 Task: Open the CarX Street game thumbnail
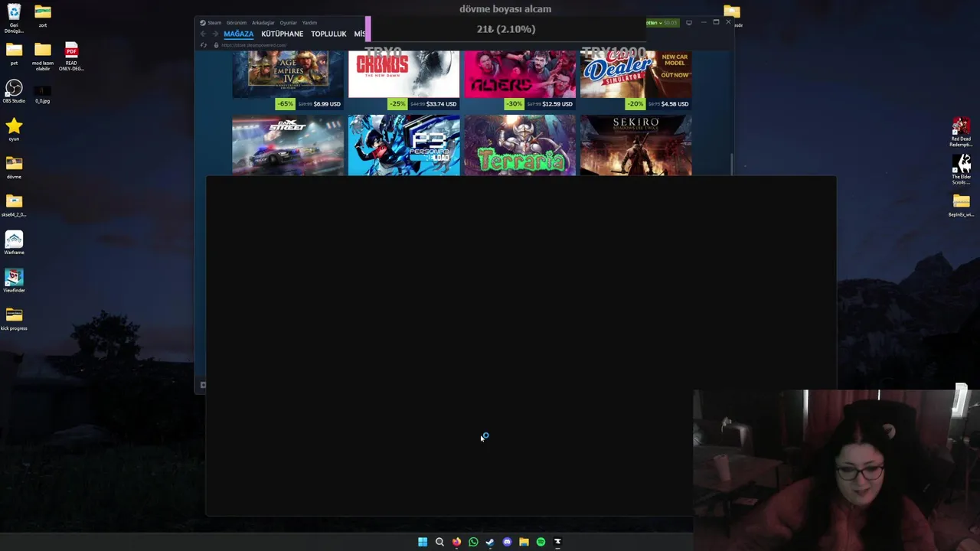288,145
